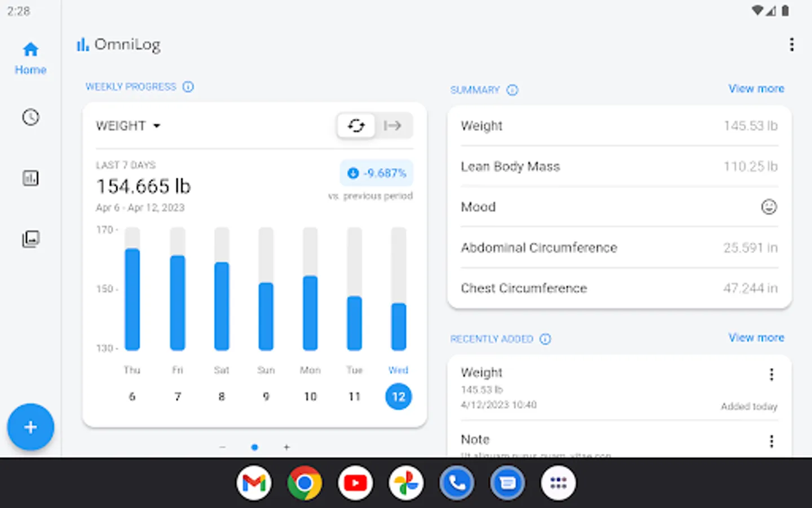Open the Lean Body Mass summary row
The image size is (812, 508).
[x=619, y=167]
